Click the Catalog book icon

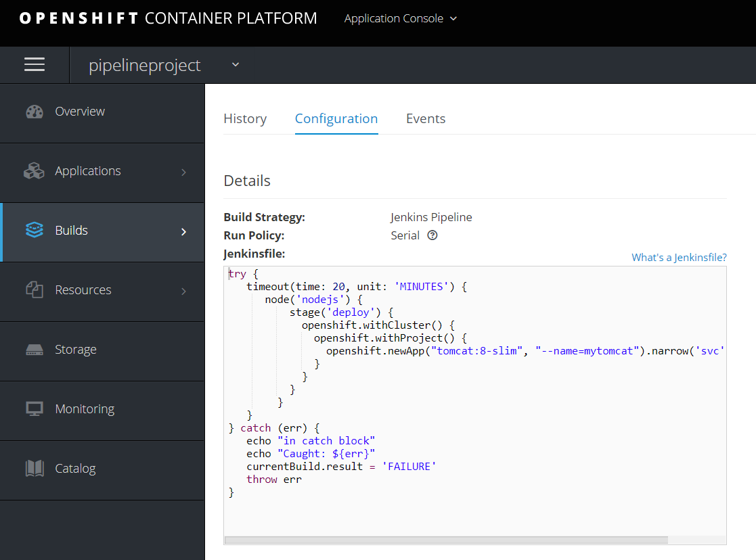35,469
